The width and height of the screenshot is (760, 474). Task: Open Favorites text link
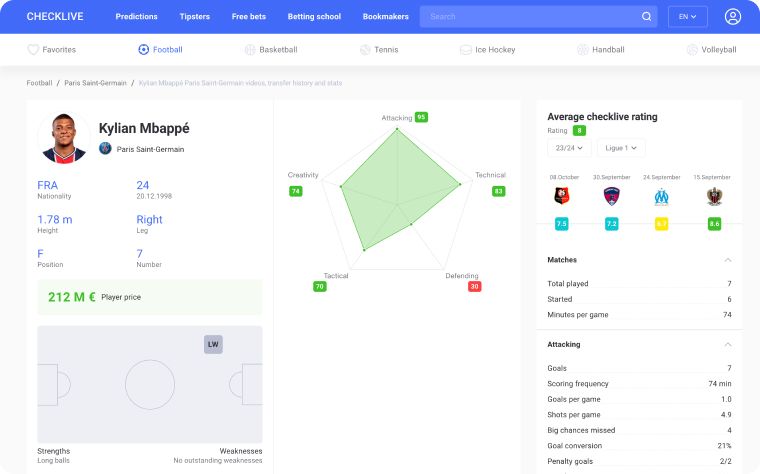coord(59,49)
